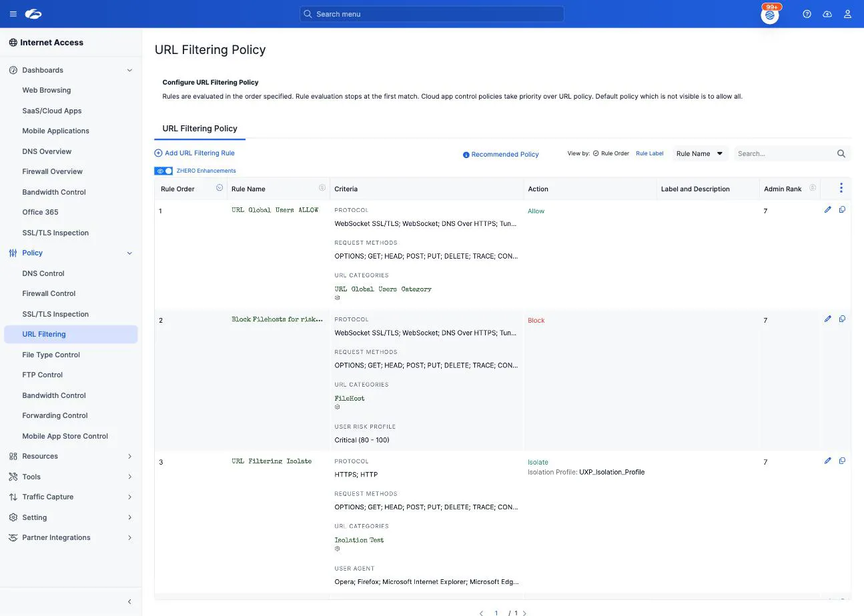The width and height of the screenshot is (864, 616).
Task: Click the ZHERO Enhancements label
Action: pyautogui.click(x=206, y=171)
